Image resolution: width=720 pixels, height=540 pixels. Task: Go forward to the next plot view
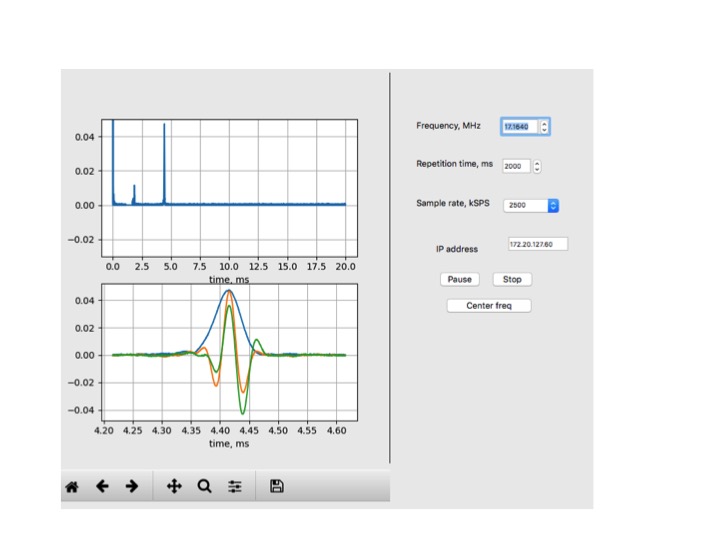click(131, 487)
